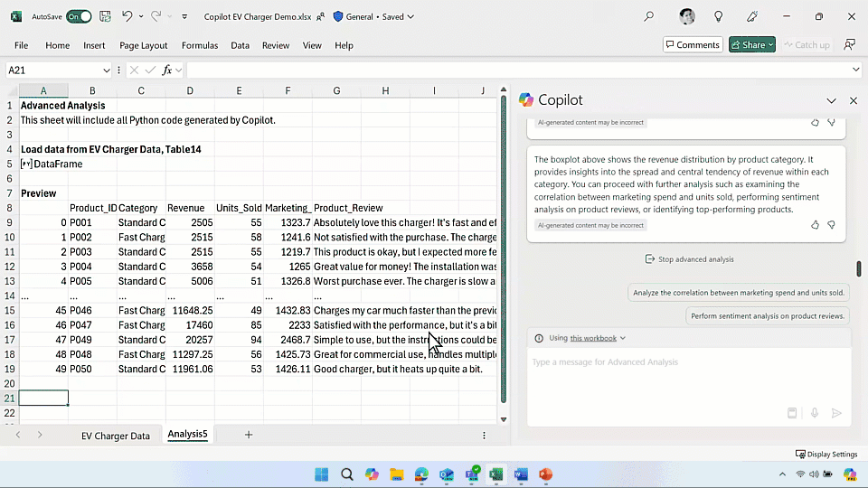Screen dimensions: 868x488
Task: Click the Undo arrow icon
Action: coord(127,16)
